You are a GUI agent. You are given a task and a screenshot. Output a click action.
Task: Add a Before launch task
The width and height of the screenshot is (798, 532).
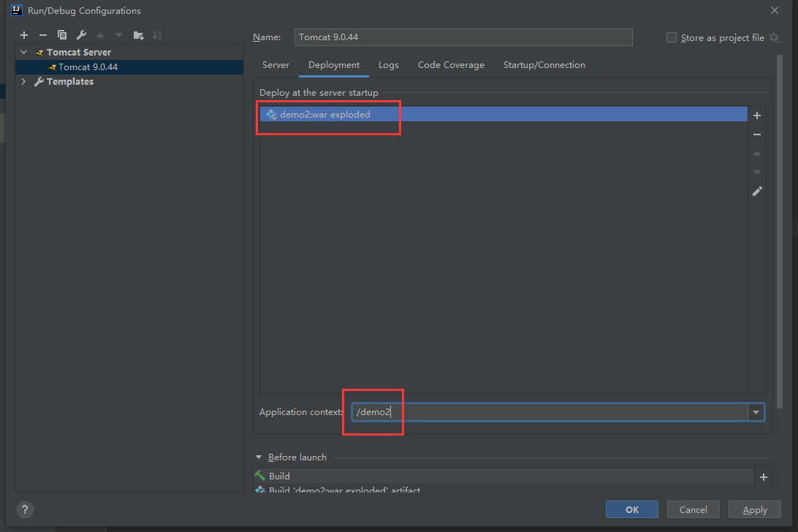pyautogui.click(x=764, y=477)
